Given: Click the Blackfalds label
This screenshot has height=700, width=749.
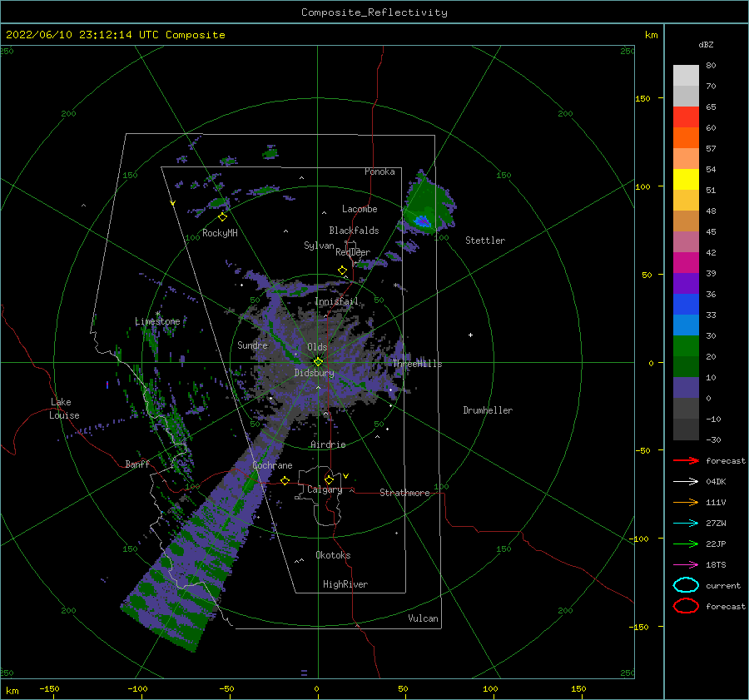Looking at the screenshot, I should pyautogui.click(x=354, y=231).
